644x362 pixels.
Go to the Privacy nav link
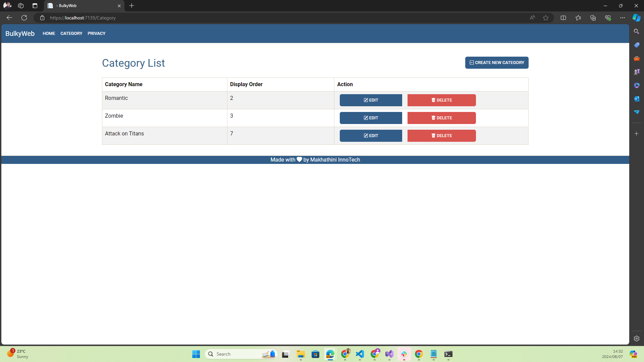[96, 34]
